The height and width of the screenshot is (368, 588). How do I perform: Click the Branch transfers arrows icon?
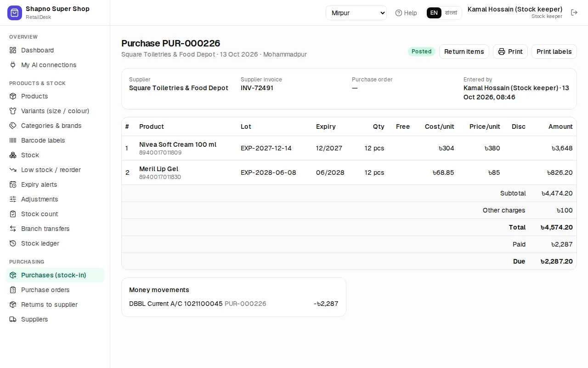[13, 229]
